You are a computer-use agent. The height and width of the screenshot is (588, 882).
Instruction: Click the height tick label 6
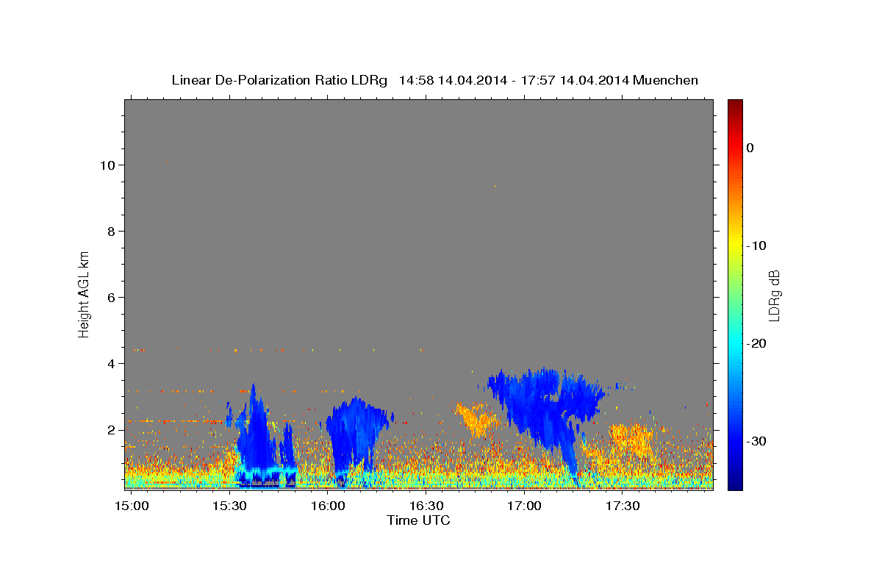coord(112,297)
